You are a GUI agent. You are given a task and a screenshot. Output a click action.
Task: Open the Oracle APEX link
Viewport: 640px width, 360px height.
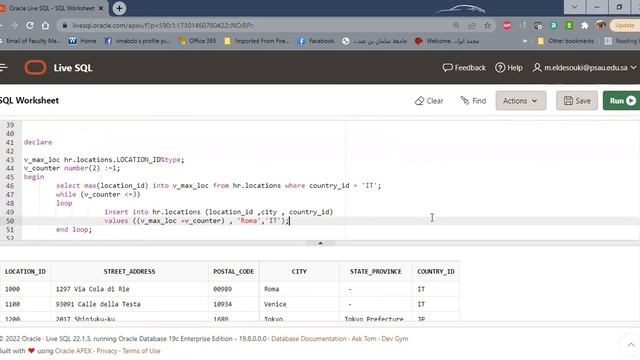(x=73, y=351)
